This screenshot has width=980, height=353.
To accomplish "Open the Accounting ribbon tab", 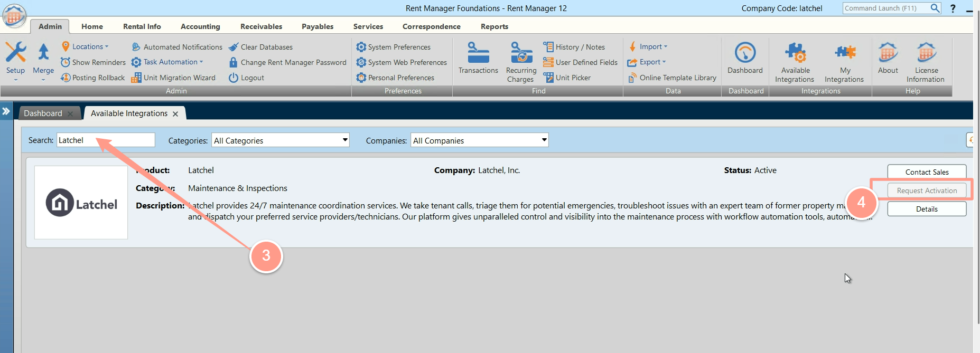I will (x=200, y=26).
